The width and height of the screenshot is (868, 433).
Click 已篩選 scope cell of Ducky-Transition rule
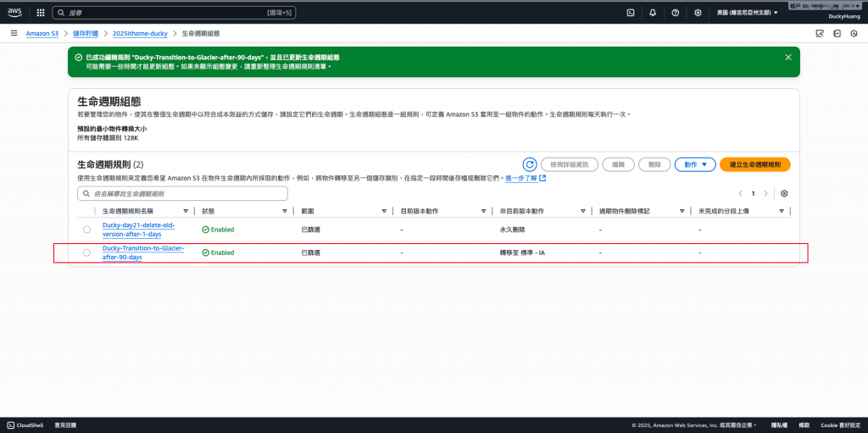(310, 253)
